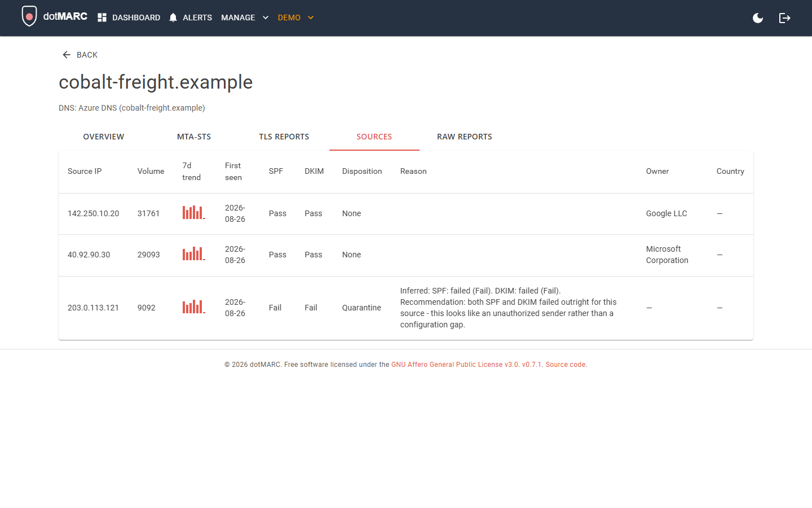Open the Dashboard grid icon
Viewport: 812px width, 508px height.
click(102, 17)
